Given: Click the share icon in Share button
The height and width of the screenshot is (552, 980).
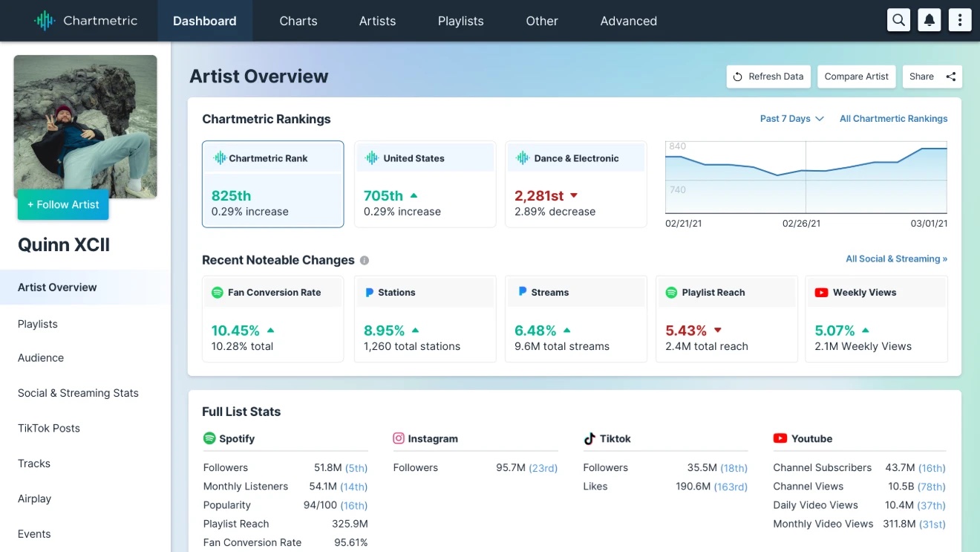Looking at the screenshot, I should coord(951,77).
